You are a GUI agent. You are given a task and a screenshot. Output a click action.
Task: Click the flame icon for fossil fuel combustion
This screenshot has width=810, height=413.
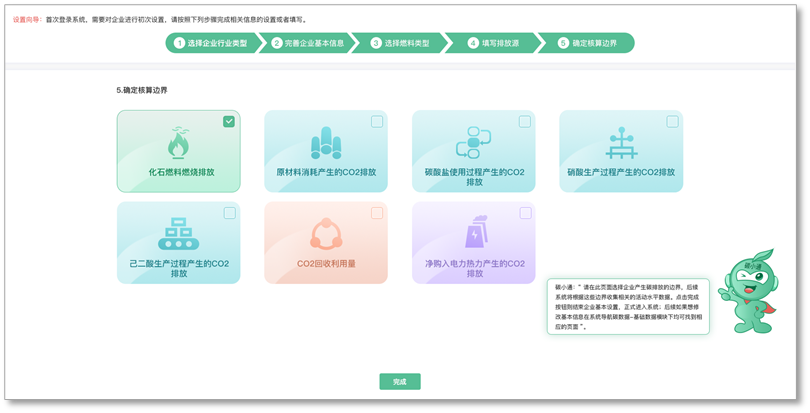178,144
